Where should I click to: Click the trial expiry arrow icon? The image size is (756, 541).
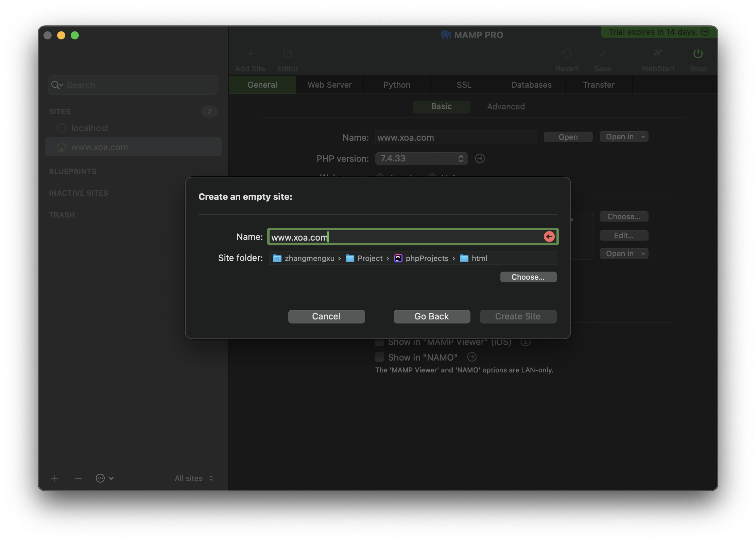tap(705, 32)
